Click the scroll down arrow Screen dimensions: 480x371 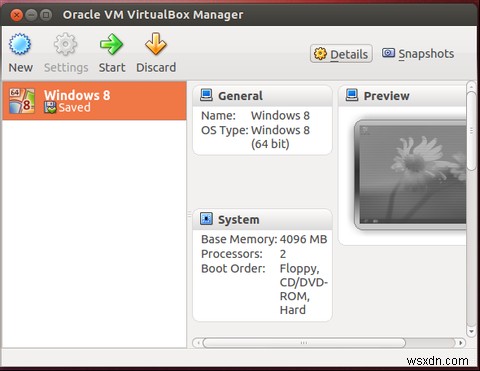tap(471, 331)
